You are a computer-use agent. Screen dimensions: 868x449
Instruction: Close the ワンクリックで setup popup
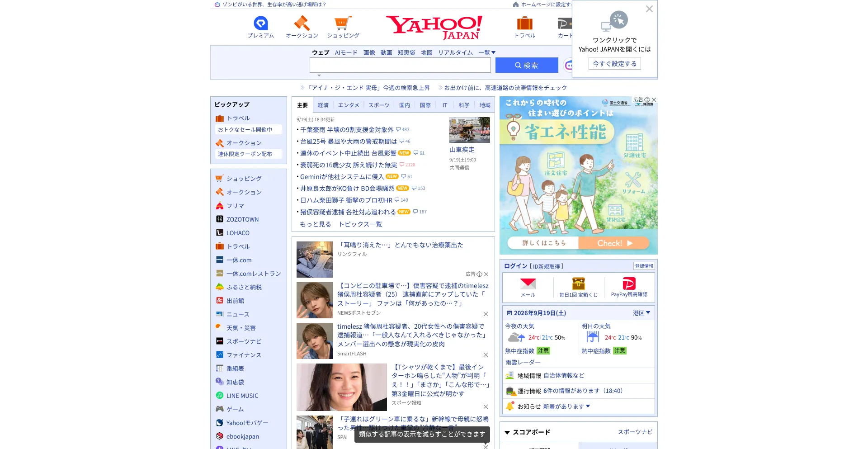tap(649, 9)
